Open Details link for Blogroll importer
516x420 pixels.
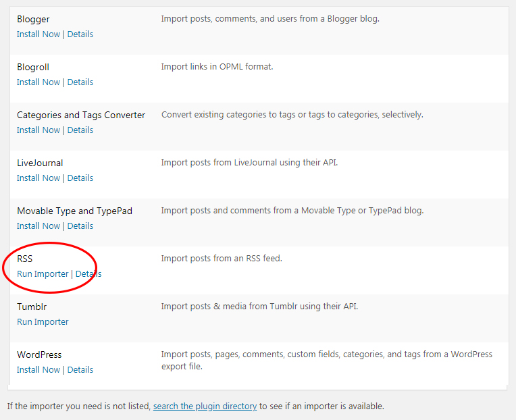tap(80, 82)
